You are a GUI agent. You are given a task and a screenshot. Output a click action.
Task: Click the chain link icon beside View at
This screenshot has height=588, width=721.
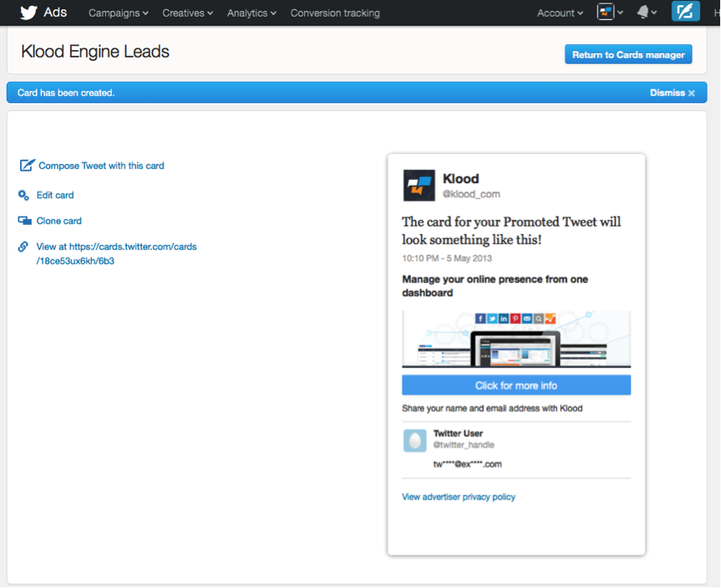(23, 247)
